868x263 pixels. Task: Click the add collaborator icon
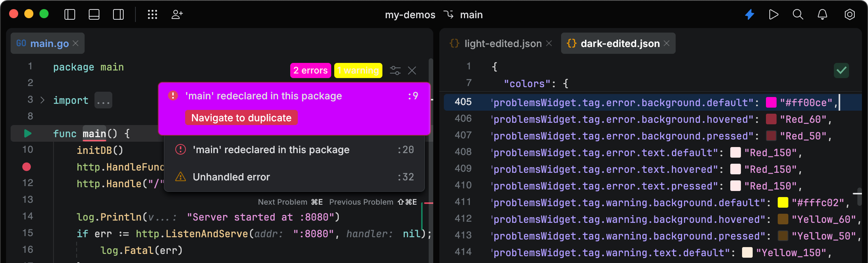tap(177, 15)
